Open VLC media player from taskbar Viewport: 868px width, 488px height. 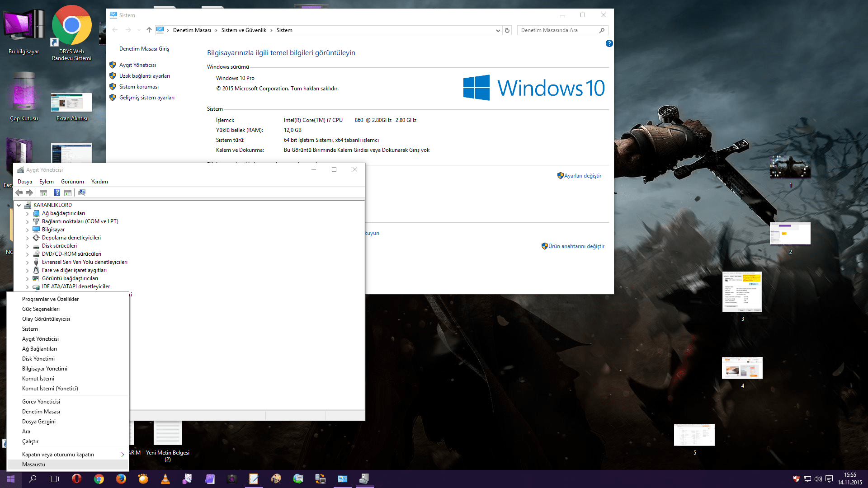pyautogui.click(x=165, y=479)
